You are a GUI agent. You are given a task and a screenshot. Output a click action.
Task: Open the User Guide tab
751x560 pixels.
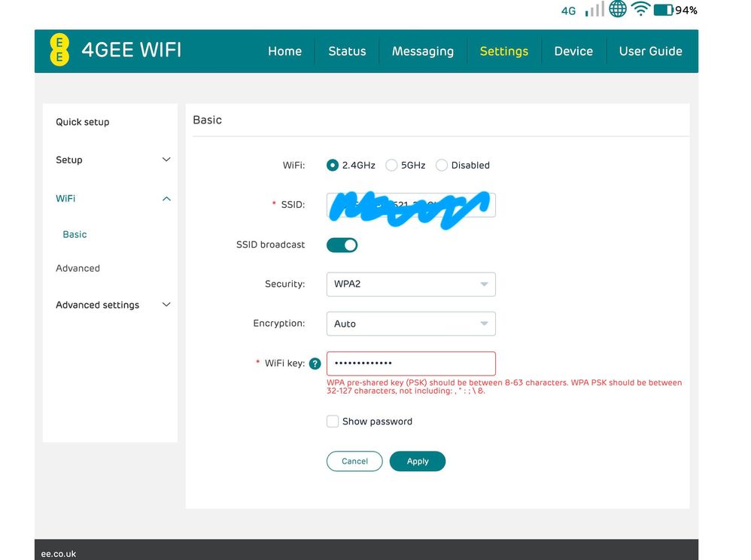650,51
